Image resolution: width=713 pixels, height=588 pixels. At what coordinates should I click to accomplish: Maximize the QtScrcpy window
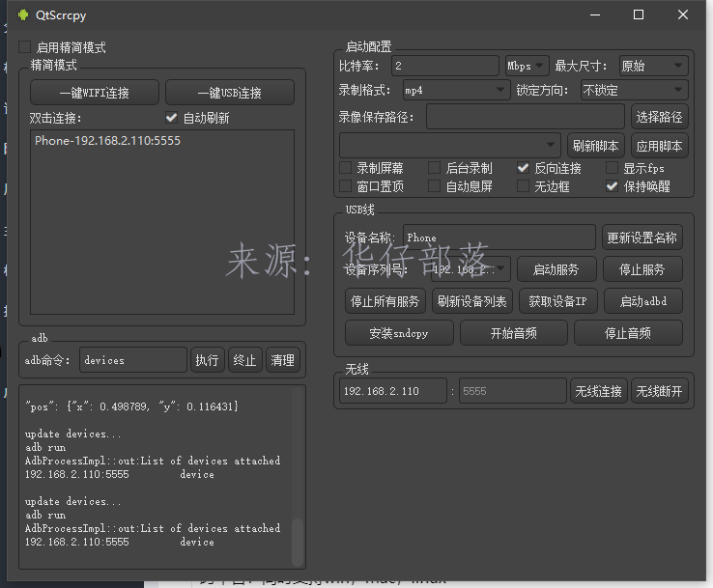coord(639,14)
